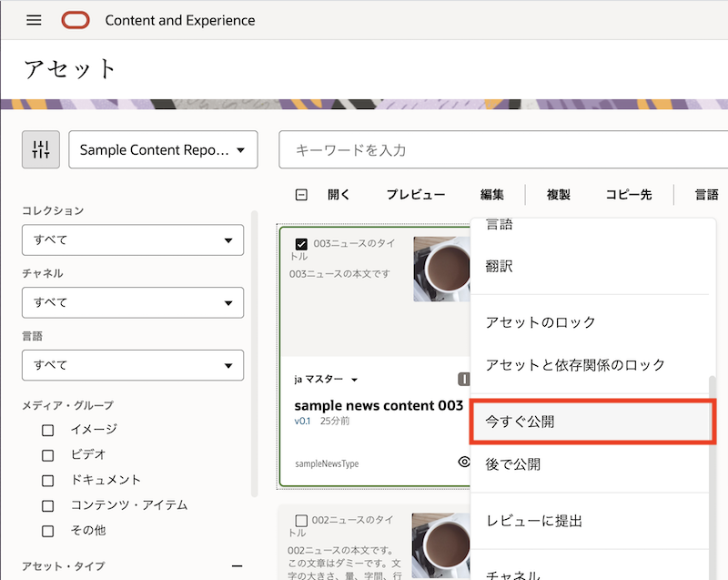
Task: Uncheck the 003ニュース asset checkbox
Action: (x=301, y=244)
